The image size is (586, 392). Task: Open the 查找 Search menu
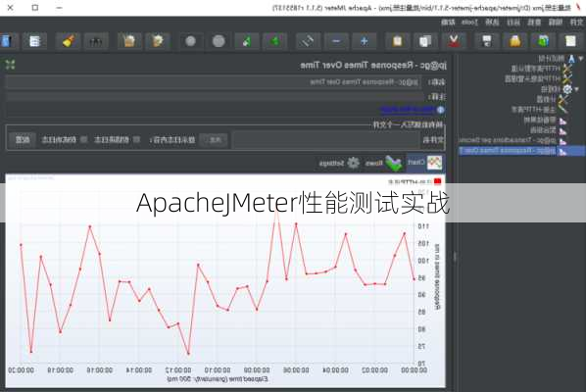(534, 23)
